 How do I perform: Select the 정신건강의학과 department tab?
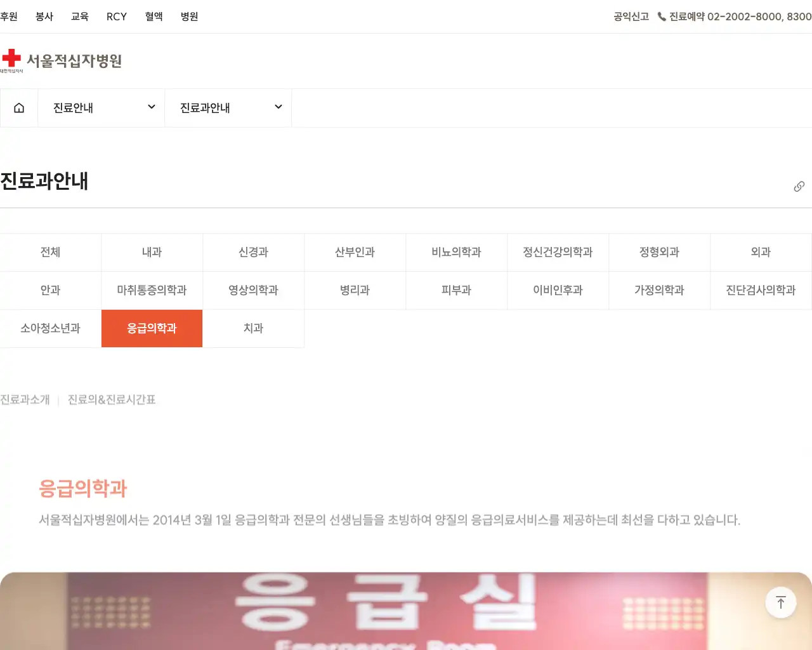click(x=558, y=252)
